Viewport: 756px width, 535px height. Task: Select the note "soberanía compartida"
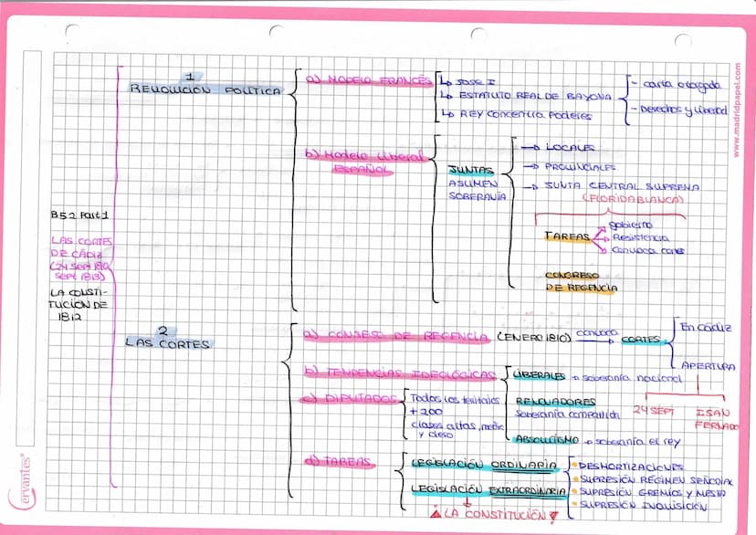coord(567,414)
